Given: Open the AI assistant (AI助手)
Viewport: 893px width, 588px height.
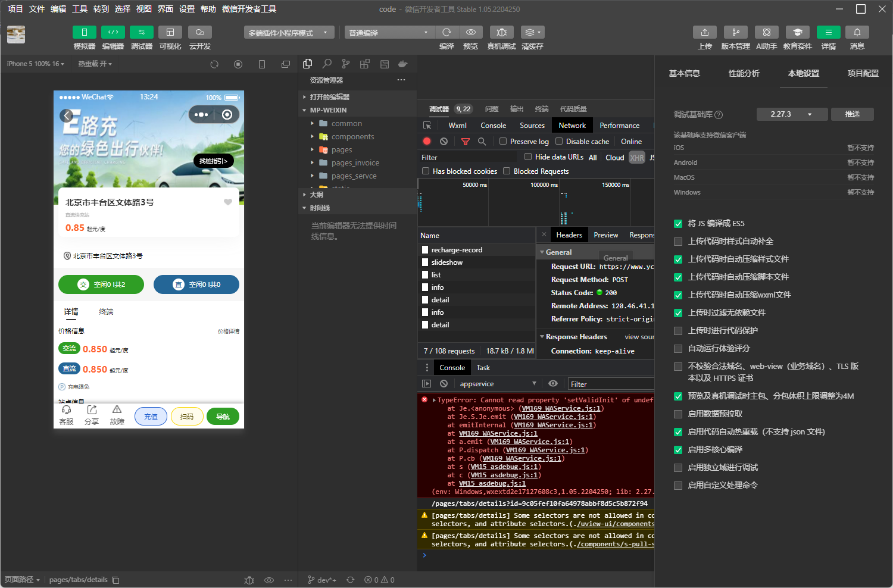Looking at the screenshot, I should (x=767, y=32).
